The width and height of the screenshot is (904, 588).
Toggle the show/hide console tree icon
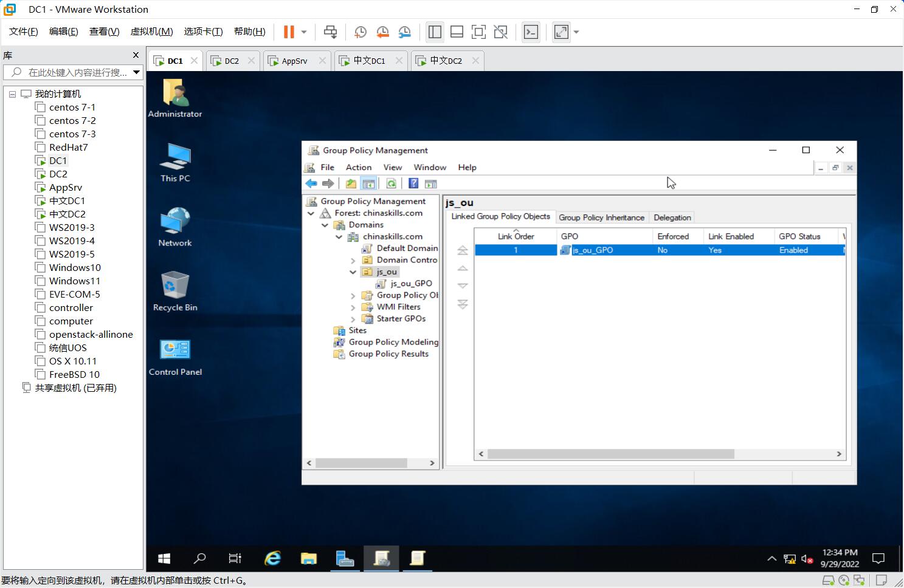368,183
